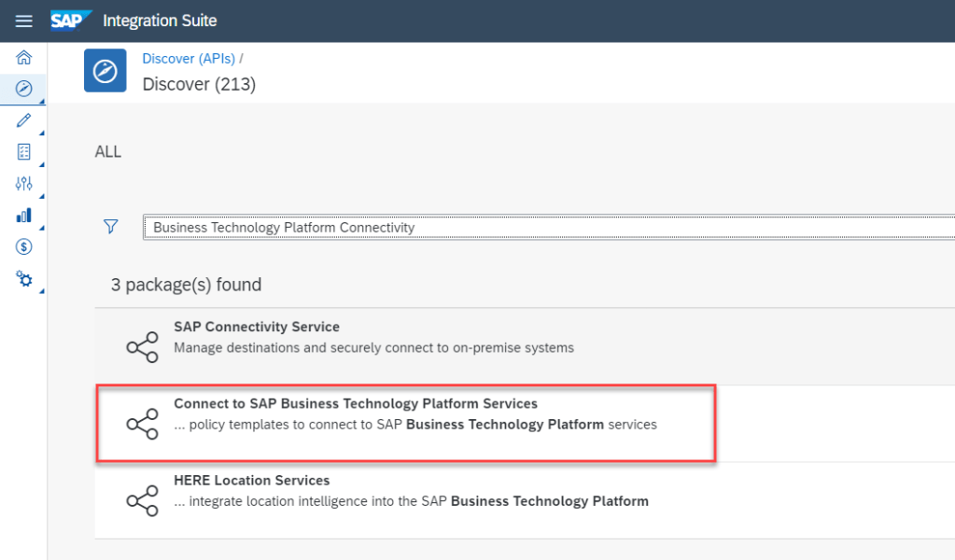Image resolution: width=955 pixels, height=560 pixels.
Task: Open the checklist icon in the sidebar
Action: pos(24,152)
